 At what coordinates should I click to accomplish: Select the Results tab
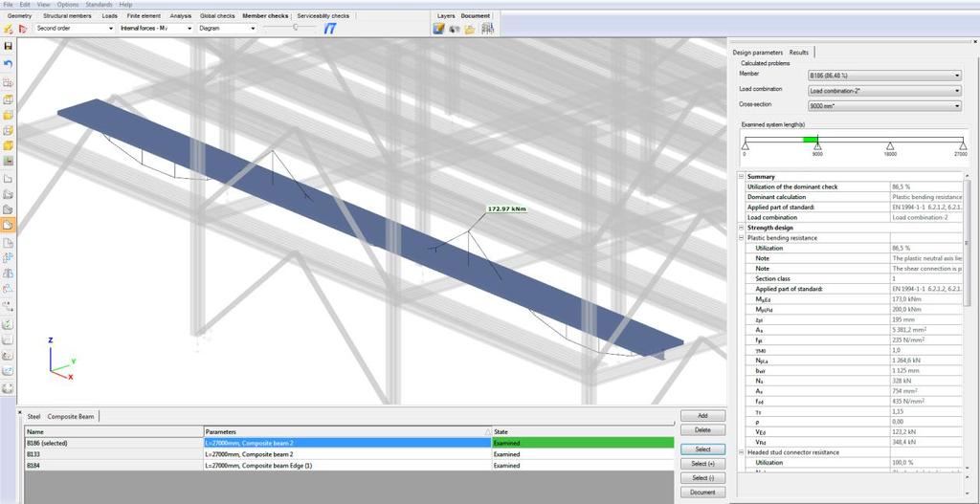click(x=799, y=53)
